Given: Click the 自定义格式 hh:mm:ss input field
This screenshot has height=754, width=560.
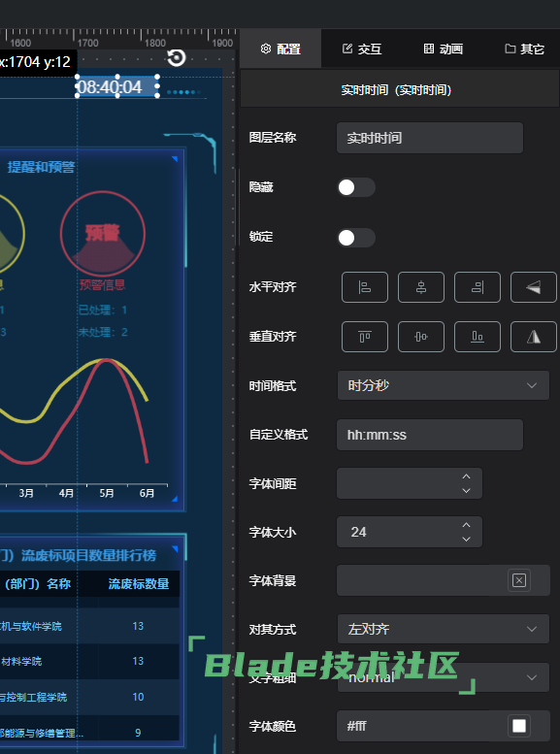Looking at the screenshot, I should [430, 435].
